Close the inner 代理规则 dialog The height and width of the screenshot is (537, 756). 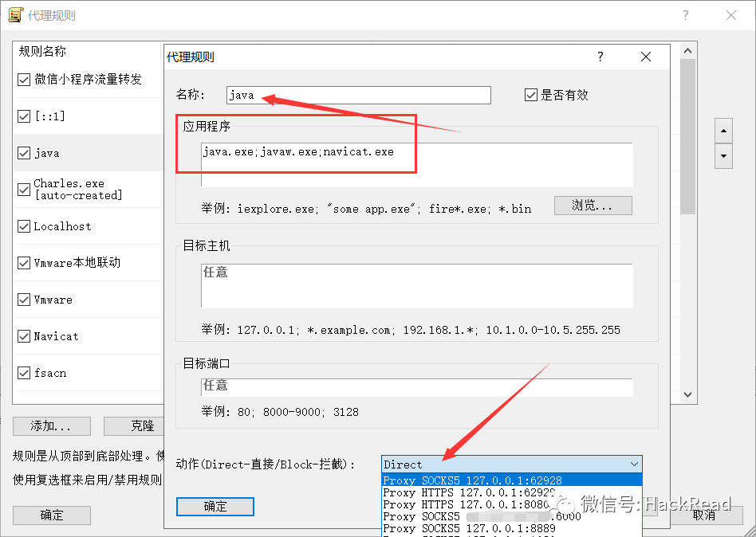(646, 57)
